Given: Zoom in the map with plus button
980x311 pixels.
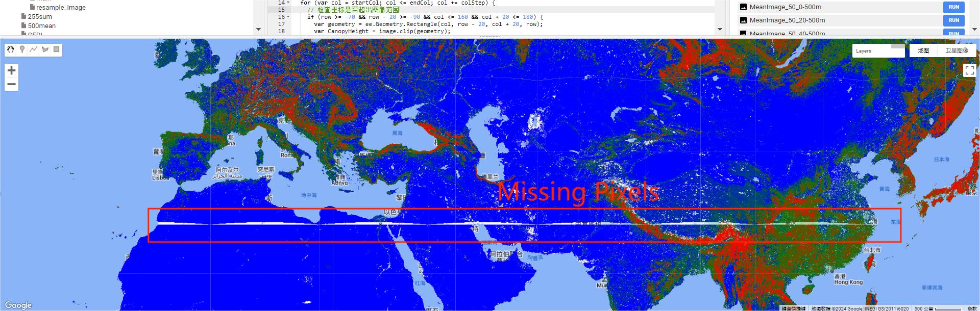Looking at the screenshot, I should 12,70.
